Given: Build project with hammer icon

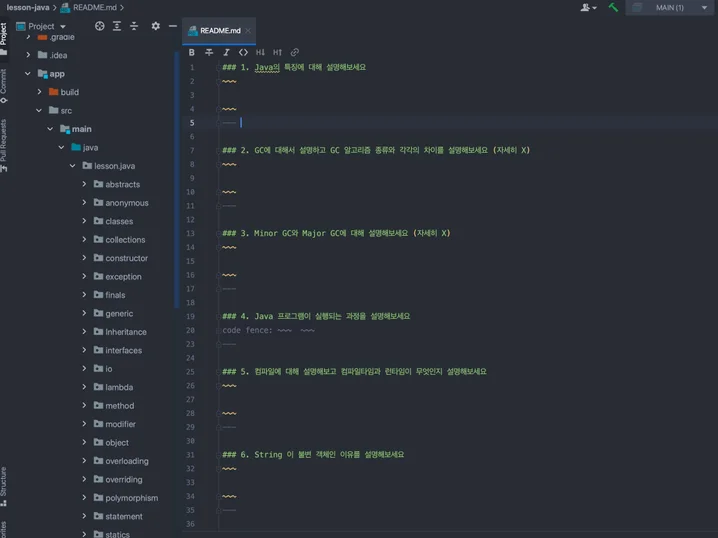Looking at the screenshot, I should (613, 7).
